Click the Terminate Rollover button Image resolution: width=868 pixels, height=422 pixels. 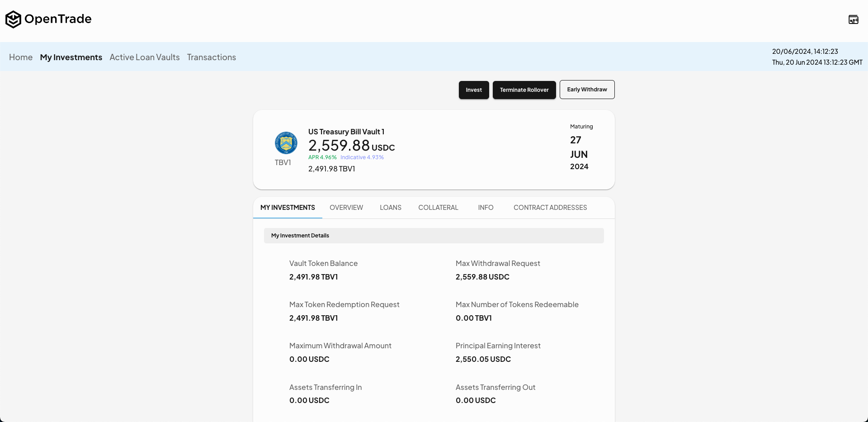[x=524, y=90]
